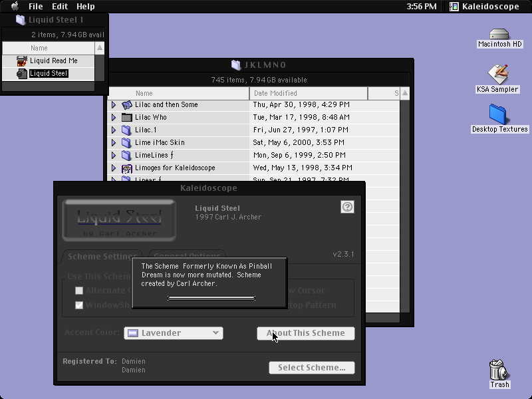Toggle the Alternate checkbox
Viewport: 532px width, 399px height.
(79, 291)
